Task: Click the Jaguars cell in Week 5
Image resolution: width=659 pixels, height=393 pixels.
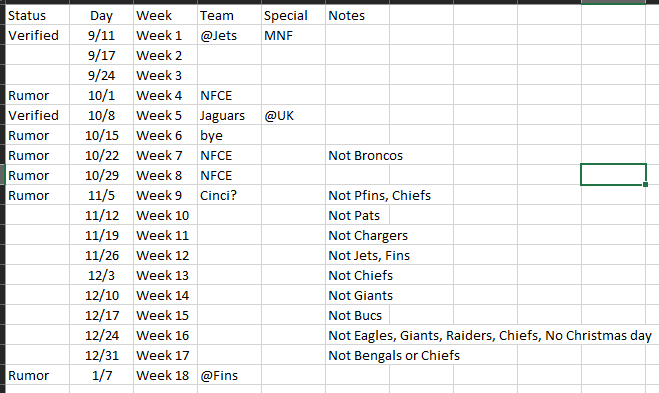Action: tap(229, 115)
